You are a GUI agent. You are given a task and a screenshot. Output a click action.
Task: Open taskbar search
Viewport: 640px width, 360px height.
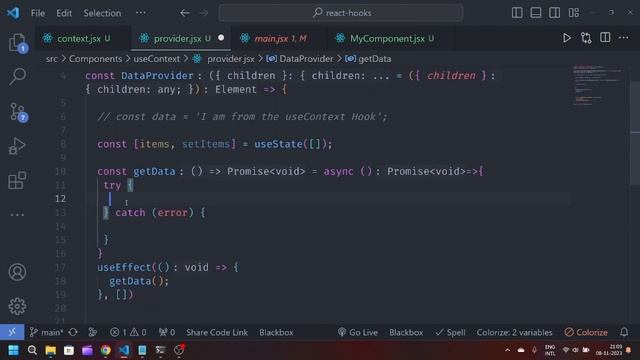pos(32,350)
